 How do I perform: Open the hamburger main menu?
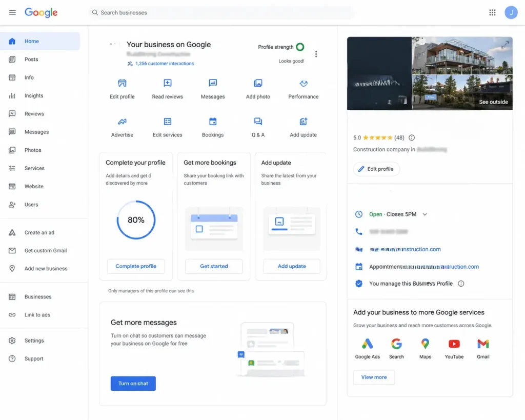[12, 12]
